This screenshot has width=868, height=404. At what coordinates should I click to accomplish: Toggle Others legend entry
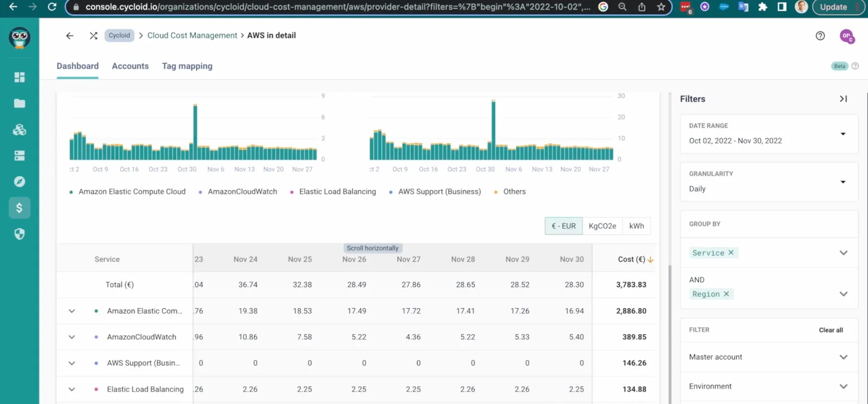click(510, 192)
